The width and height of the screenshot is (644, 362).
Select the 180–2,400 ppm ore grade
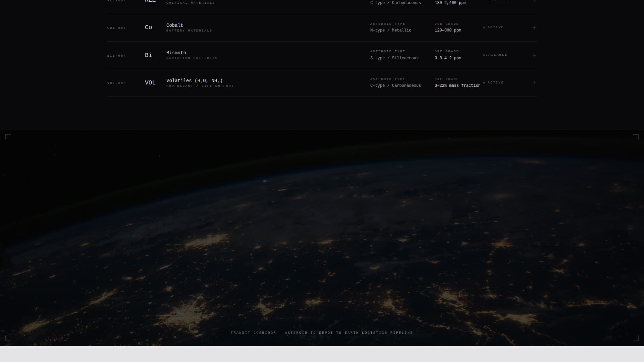point(450,3)
